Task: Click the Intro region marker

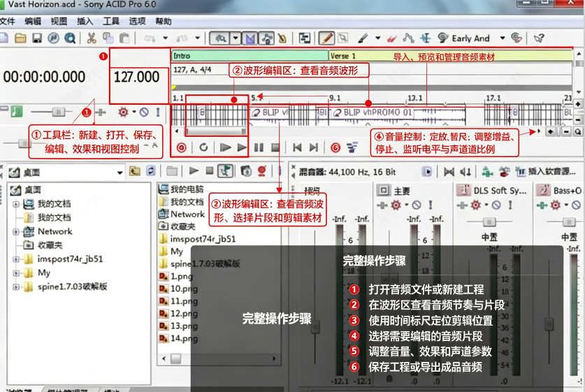Action: (x=250, y=56)
